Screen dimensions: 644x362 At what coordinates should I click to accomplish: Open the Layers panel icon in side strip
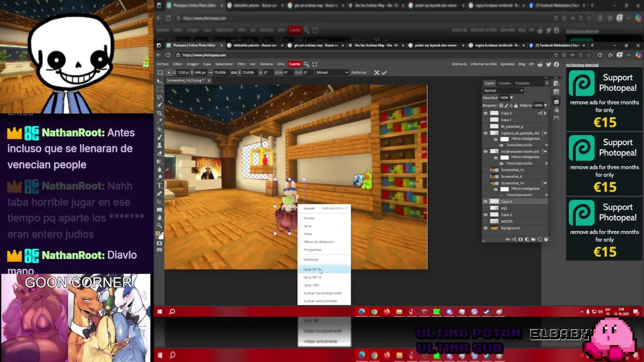point(556,102)
